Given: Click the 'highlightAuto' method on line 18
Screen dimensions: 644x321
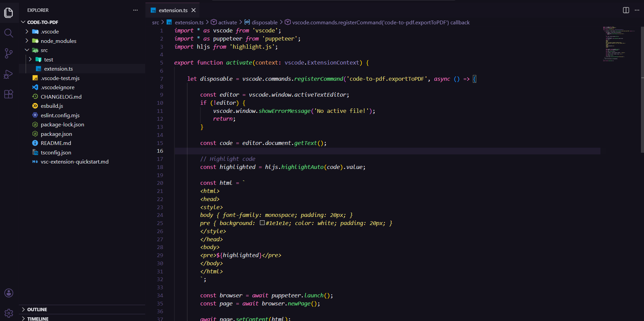Looking at the screenshot, I should 302,167.
